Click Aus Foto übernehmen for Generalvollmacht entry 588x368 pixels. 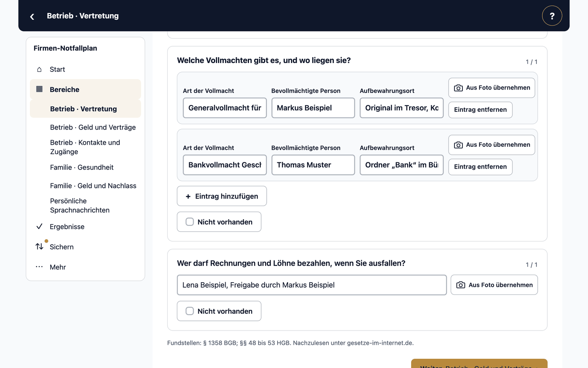pyautogui.click(x=491, y=87)
